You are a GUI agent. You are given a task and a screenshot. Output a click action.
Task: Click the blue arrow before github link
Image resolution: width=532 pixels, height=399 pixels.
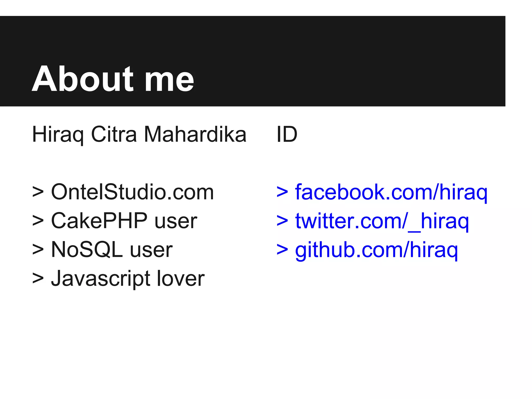click(x=282, y=250)
